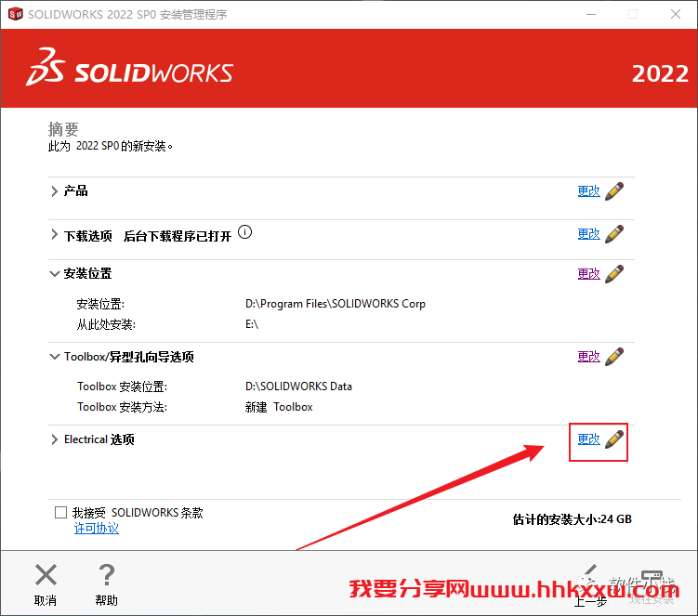This screenshot has width=698, height=616.
Task: Click the pencil icon in the Toolbox row
Action: (614, 357)
